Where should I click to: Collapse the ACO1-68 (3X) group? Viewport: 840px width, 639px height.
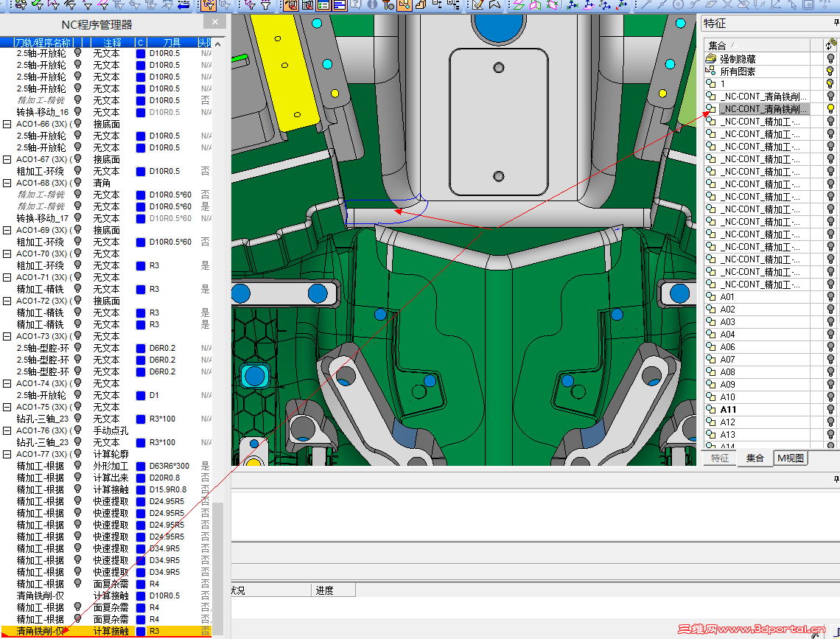click(x=7, y=184)
